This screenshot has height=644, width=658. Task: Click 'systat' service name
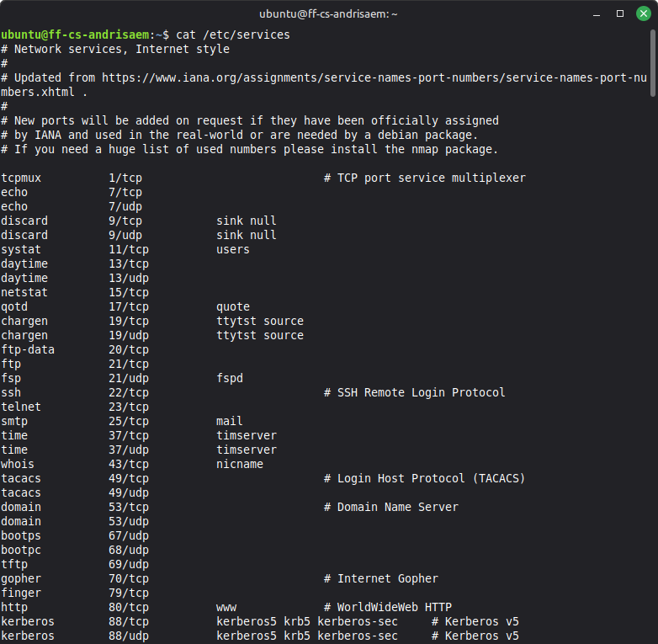[x=21, y=249]
